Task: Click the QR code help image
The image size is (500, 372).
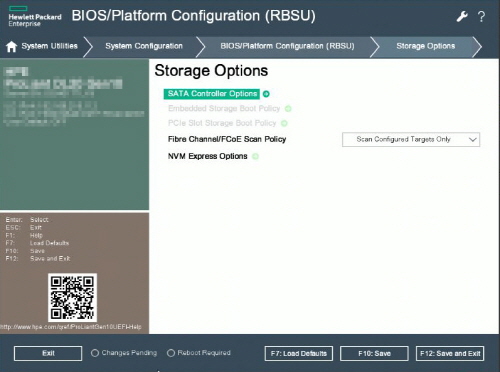Action: click(72, 298)
